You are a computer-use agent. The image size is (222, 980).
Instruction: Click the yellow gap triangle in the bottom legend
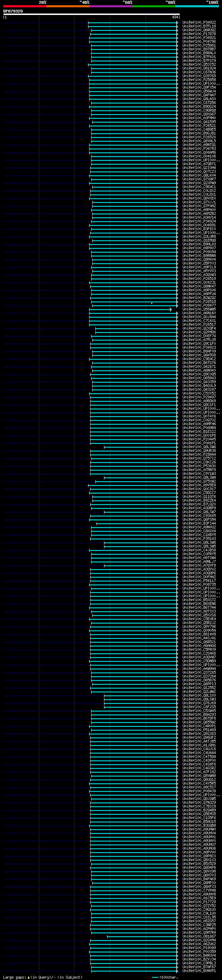point(29,977)
